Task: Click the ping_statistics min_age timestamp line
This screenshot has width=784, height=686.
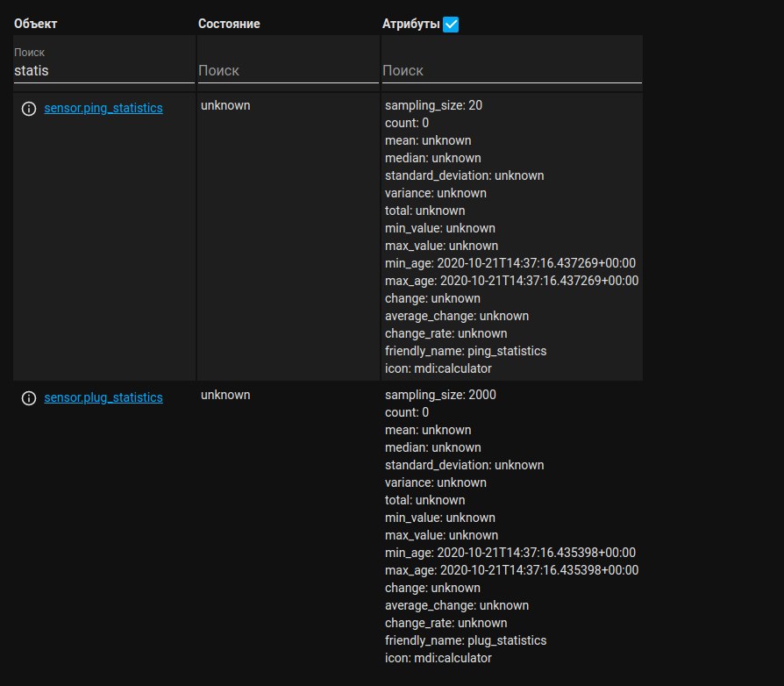Action: 510,263
